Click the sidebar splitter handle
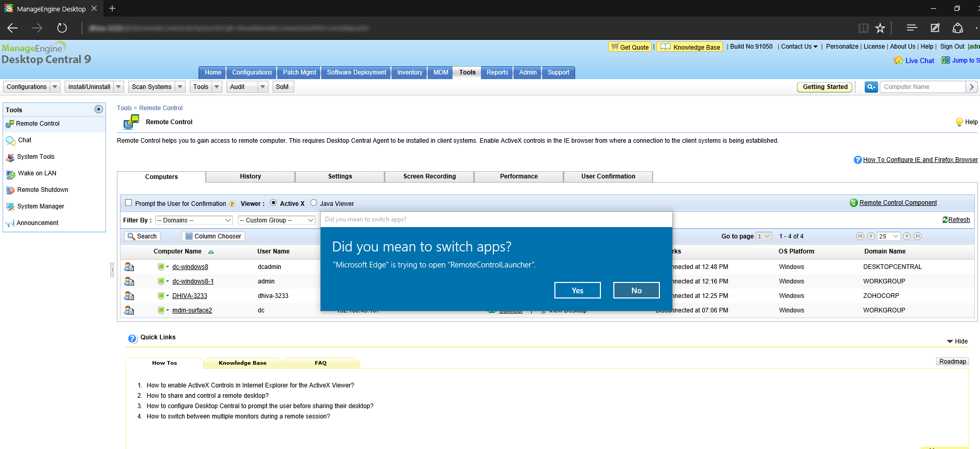This screenshot has height=449, width=980. tap(112, 270)
